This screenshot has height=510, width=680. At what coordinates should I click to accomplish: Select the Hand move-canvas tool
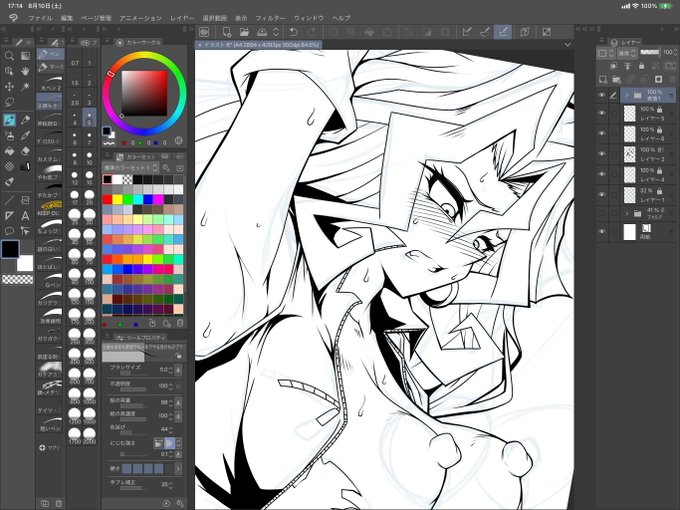pyautogui.click(x=25, y=71)
